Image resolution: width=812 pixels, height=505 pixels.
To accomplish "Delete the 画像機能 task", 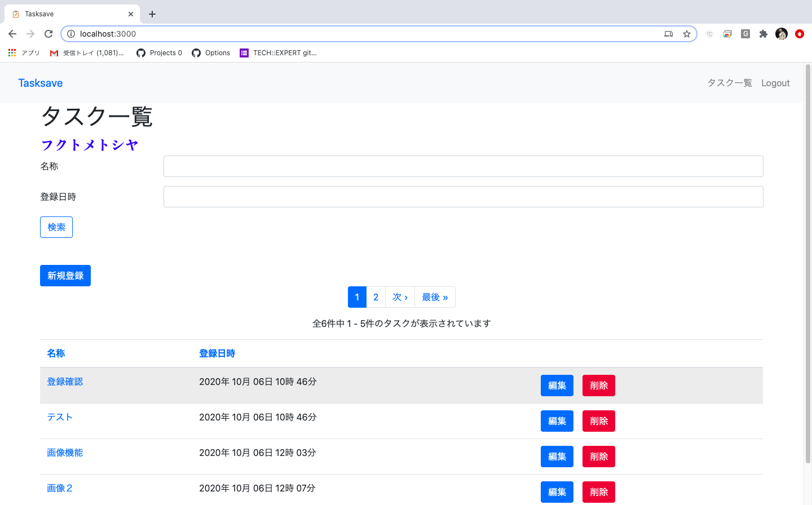I will tap(599, 457).
